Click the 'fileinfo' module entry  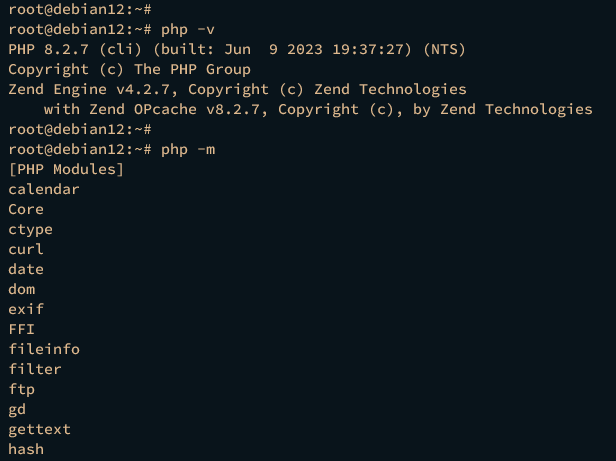pyautogui.click(x=44, y=349)
